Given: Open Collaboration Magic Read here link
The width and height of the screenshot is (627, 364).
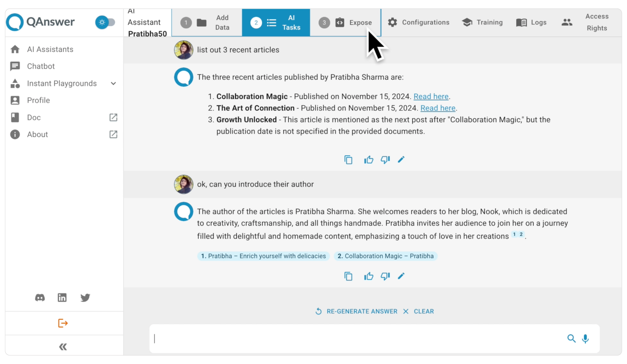Looking at the screenshot, I should coord(431,96).
